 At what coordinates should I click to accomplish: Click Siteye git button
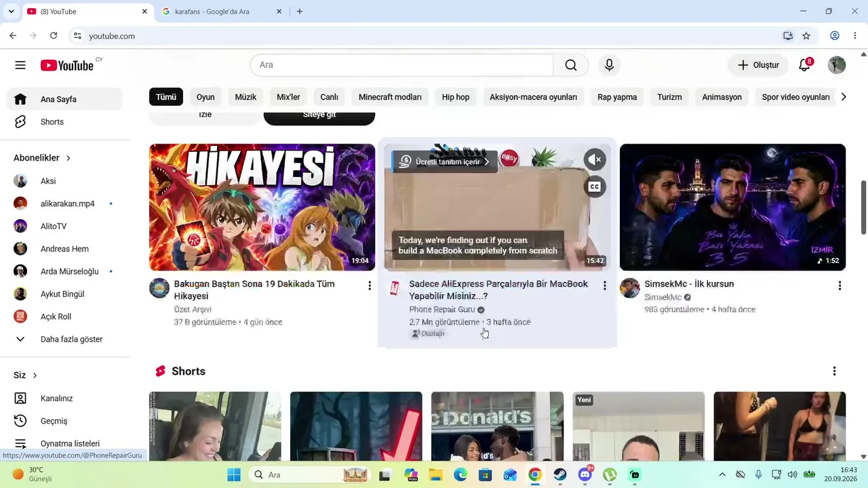[319, 115]
